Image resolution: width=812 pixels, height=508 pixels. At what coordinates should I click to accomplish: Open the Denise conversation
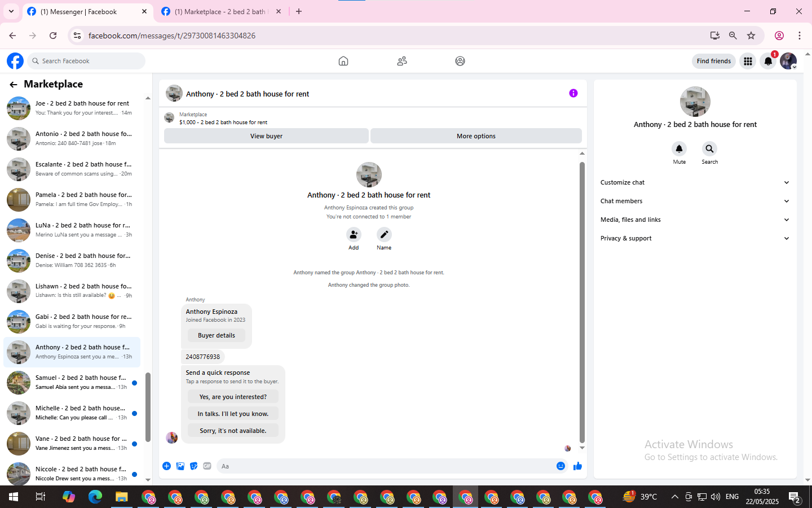click(72, 260)
